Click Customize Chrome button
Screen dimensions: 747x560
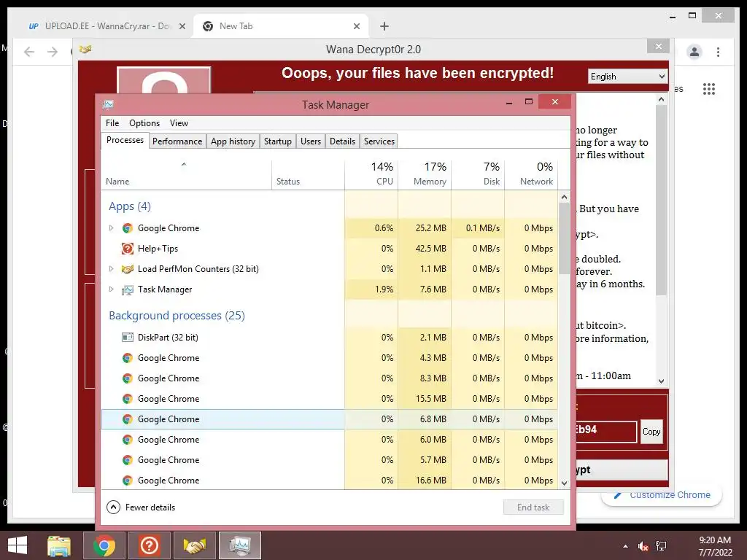pos(662,495)
